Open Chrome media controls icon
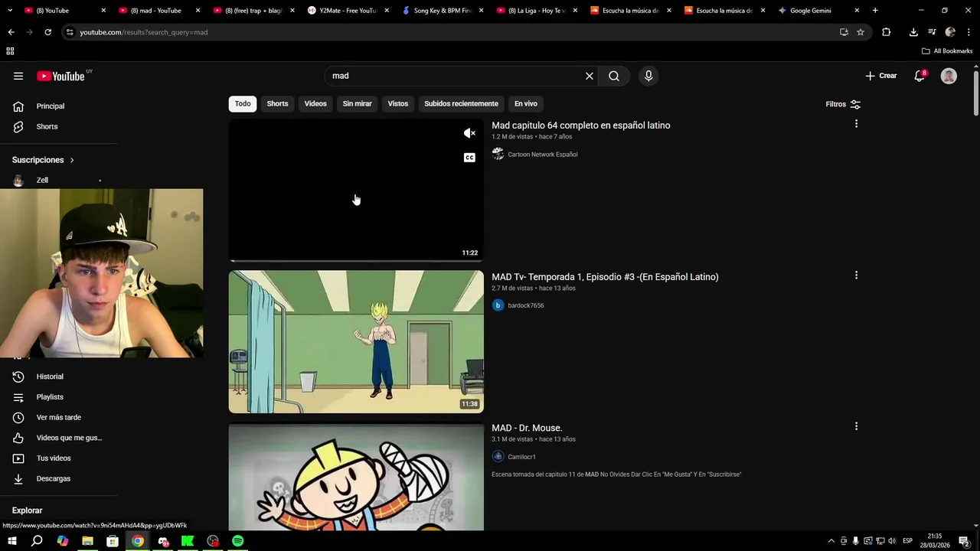The height and width of the screenshot is (551, 980). point(932,32)
